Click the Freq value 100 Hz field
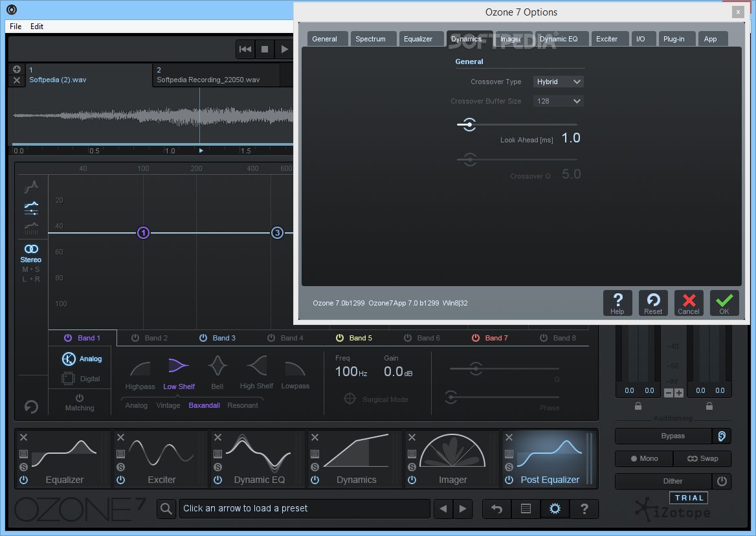756x536 pixels. tap(351, 372)
